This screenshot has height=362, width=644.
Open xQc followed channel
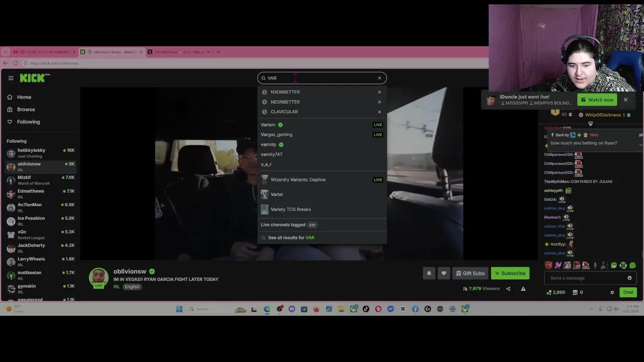pyautogui.click(x=40, y=234)
